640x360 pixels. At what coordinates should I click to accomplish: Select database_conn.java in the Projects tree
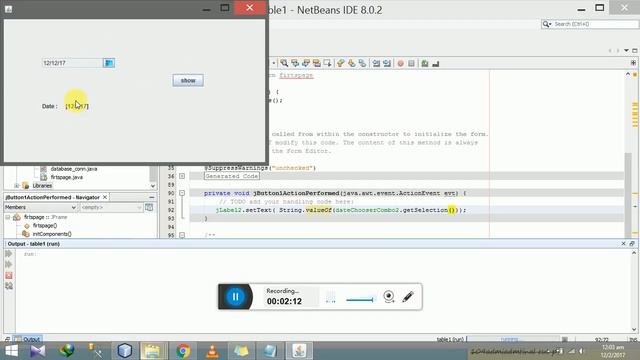coord(73,169)
